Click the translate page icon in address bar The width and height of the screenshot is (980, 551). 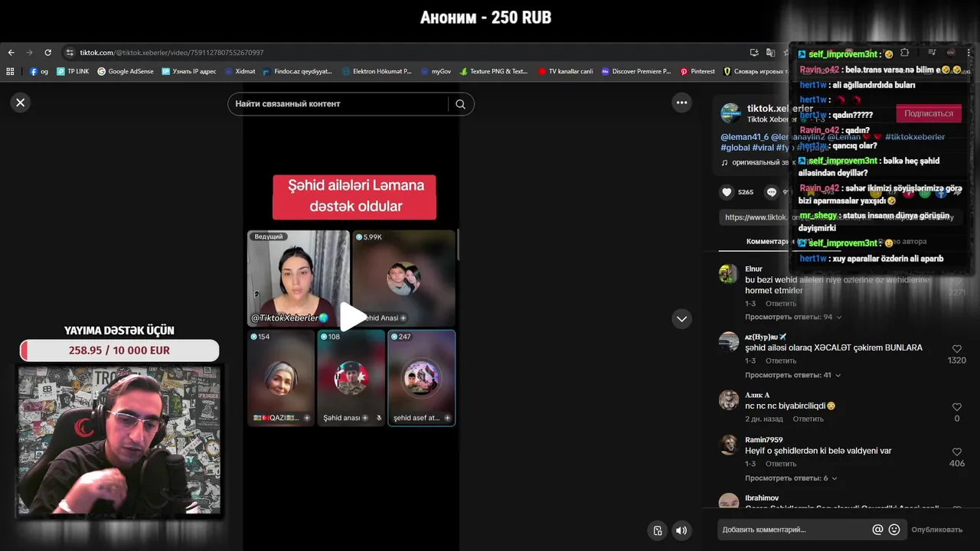point(771,53)
